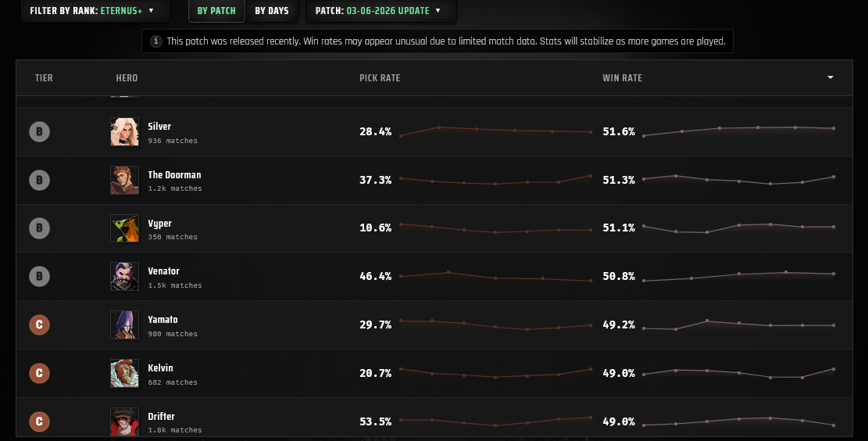Click Kelvin's win rate trend sparkline
The height and width of the screenshot is (441, 868).
click(739, 373)
